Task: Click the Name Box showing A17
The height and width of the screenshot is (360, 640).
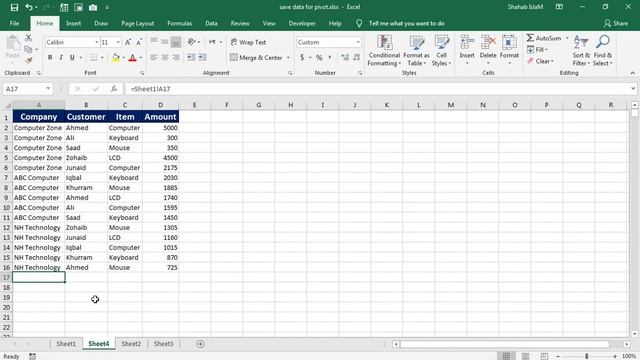Action: pos(28,89)
